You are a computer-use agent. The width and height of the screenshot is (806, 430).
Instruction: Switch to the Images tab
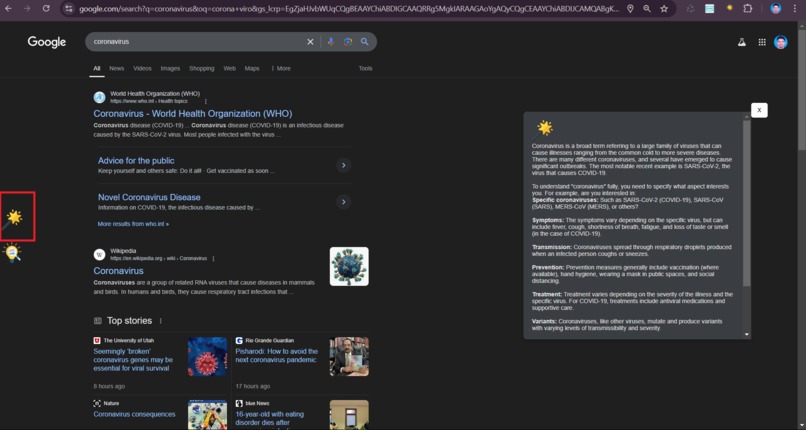170,68
